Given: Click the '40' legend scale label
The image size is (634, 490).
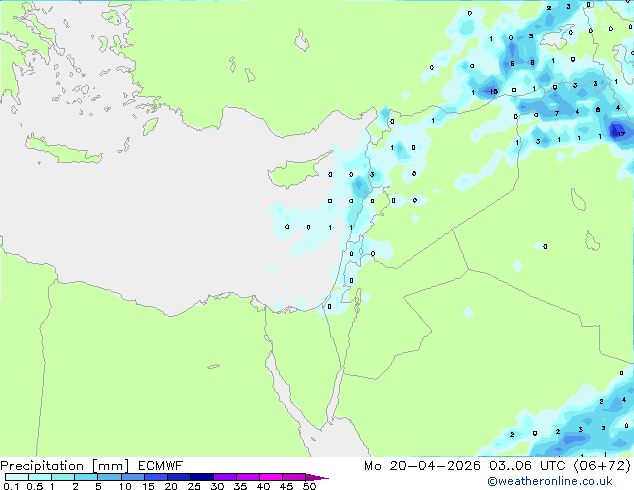Looking at the screenshot, I should point(263,486).
